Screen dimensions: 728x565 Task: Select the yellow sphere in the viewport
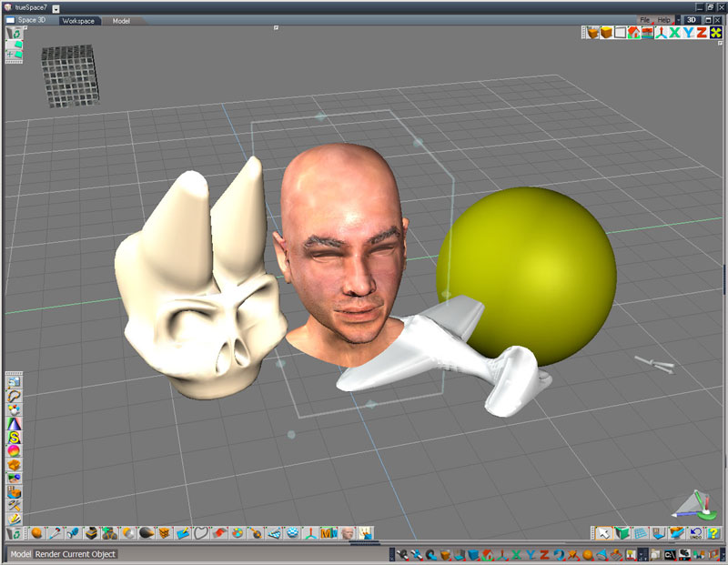tap(528, 255)
